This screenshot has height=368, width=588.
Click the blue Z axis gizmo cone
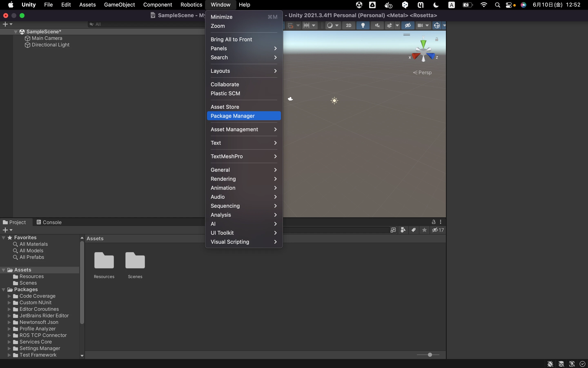pos(431,56)
